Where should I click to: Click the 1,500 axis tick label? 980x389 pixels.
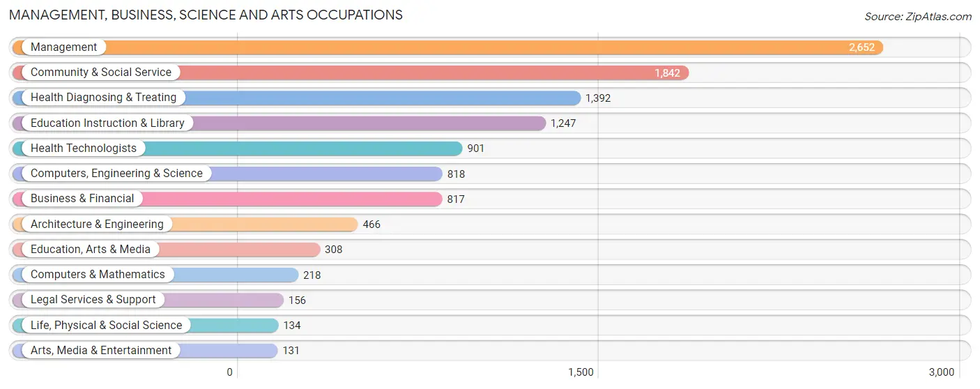click(x=581, y=372)
